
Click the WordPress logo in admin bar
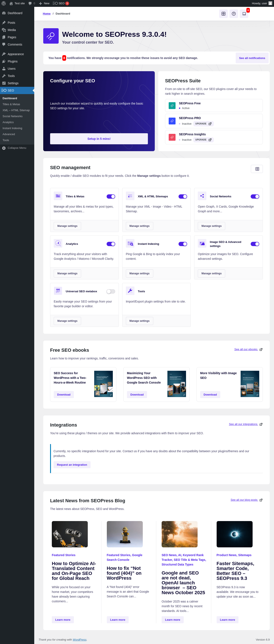(4, 3)
